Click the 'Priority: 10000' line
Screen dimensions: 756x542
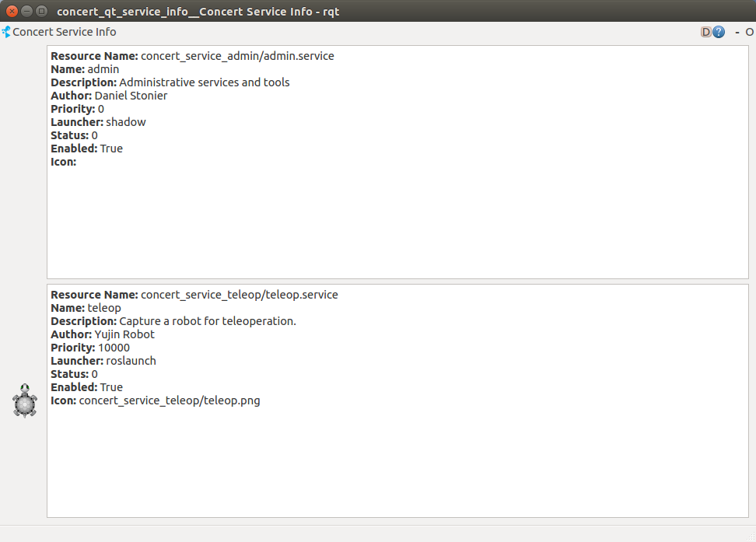(90, 348)
